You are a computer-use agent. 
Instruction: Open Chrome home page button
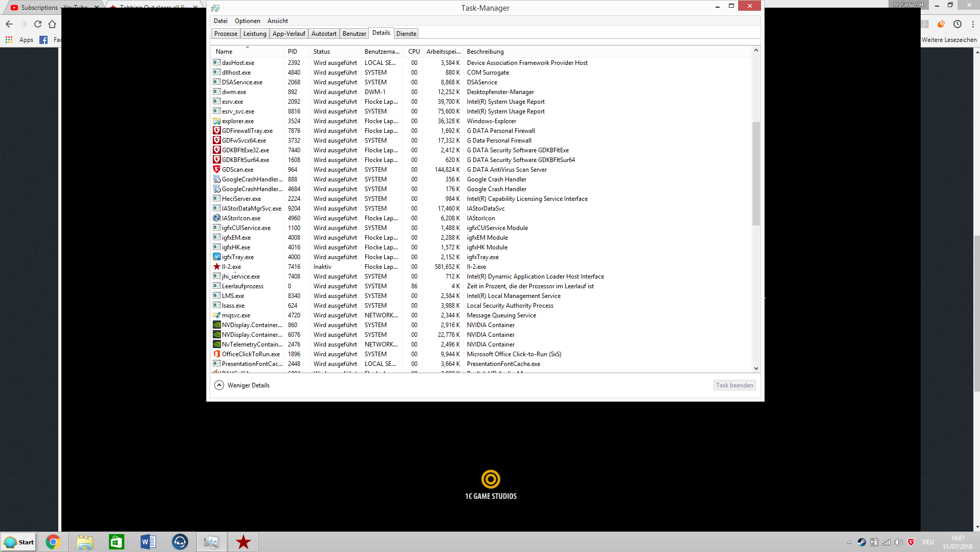coord(52,24)
